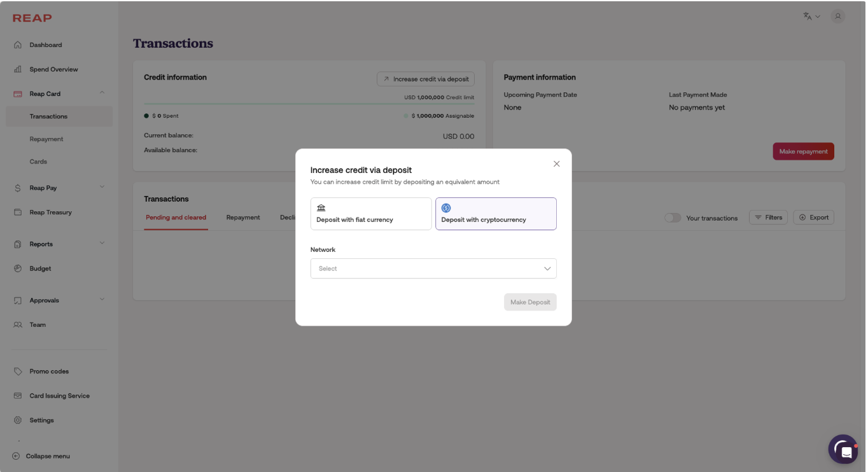Click the Spend Overview chart icon
868x472 pixels.
click(18, 69)
